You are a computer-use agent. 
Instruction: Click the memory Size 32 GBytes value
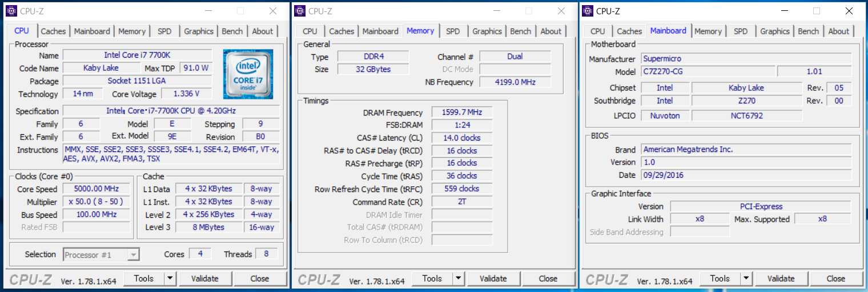pyautogui.click(x=373, y=69)
